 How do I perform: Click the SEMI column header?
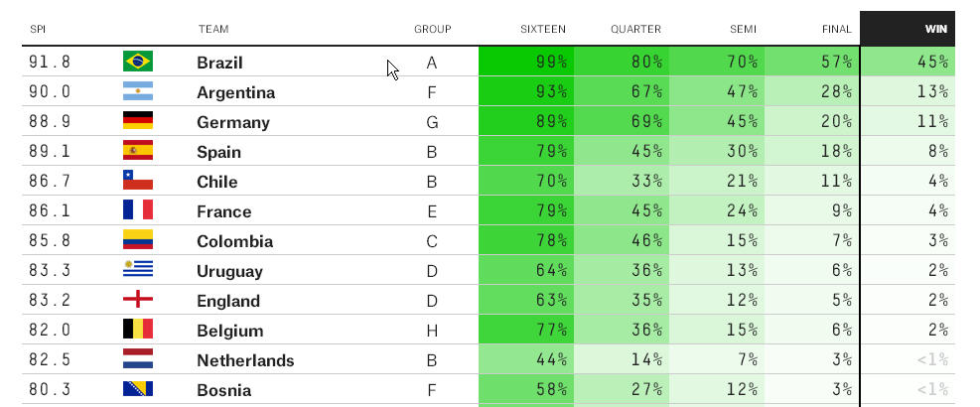pyautogui.click(x=740, y=29)
